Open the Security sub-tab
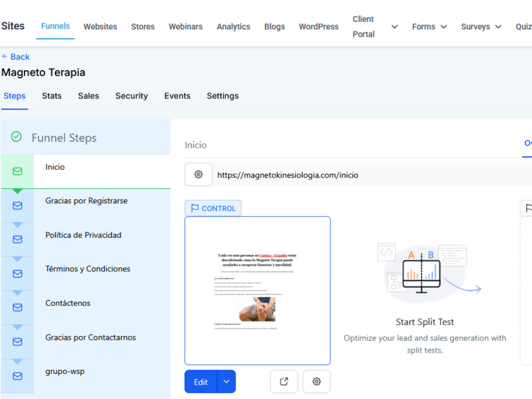The height and width of the screenshot is (399, 532). click(x=131, y=96)
